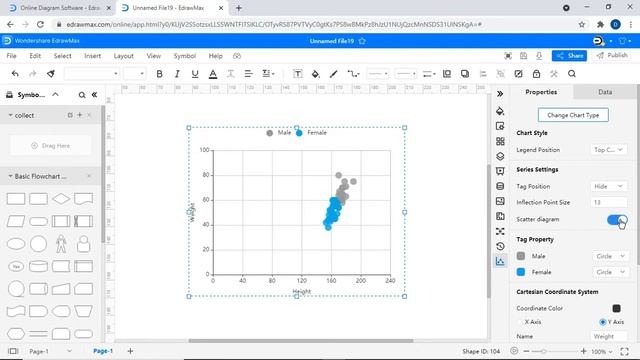This screenshot has width=640, height=360.
Task: Reload the browser page
Action: [x=40, y=24]
